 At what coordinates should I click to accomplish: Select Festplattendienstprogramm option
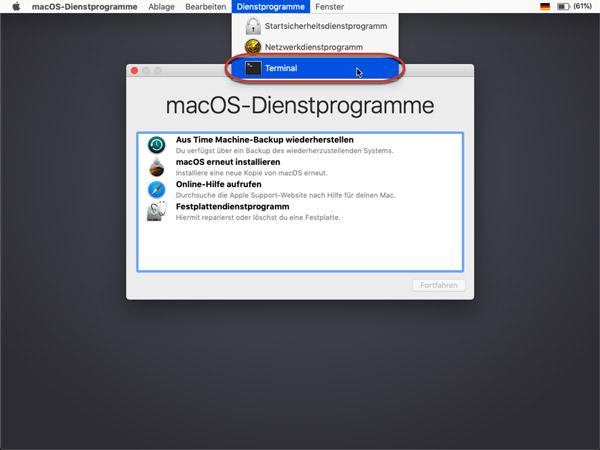(300, 212)
